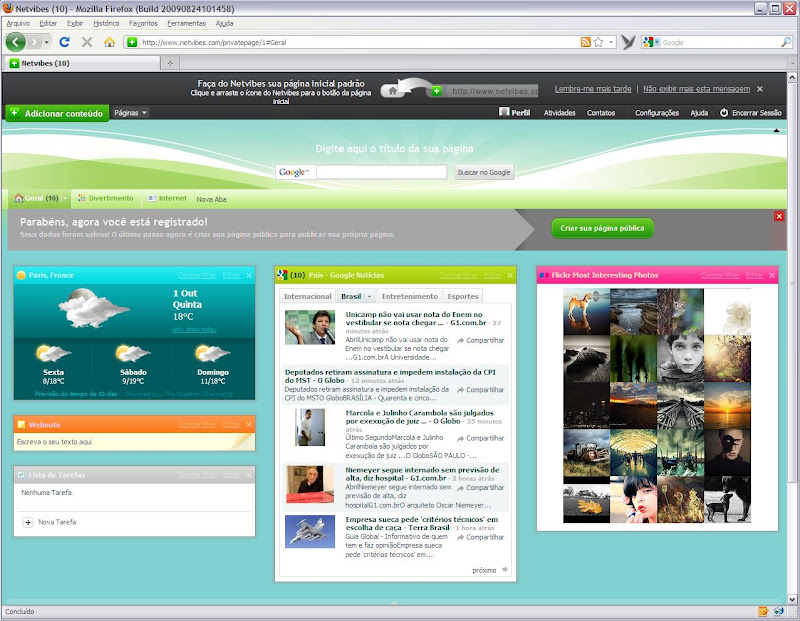Switch to the Internet tab
This screenshot has height=621, width=800.
[167, 198]
